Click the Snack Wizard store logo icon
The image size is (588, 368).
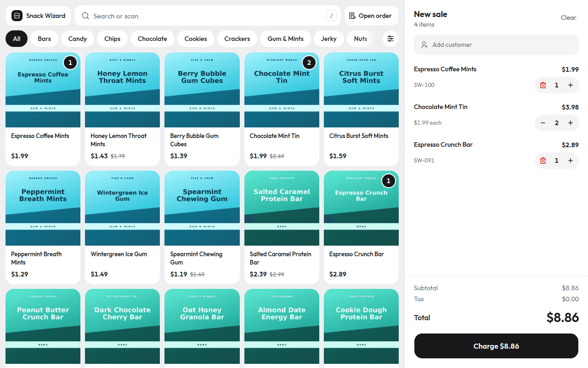[17, 16]
